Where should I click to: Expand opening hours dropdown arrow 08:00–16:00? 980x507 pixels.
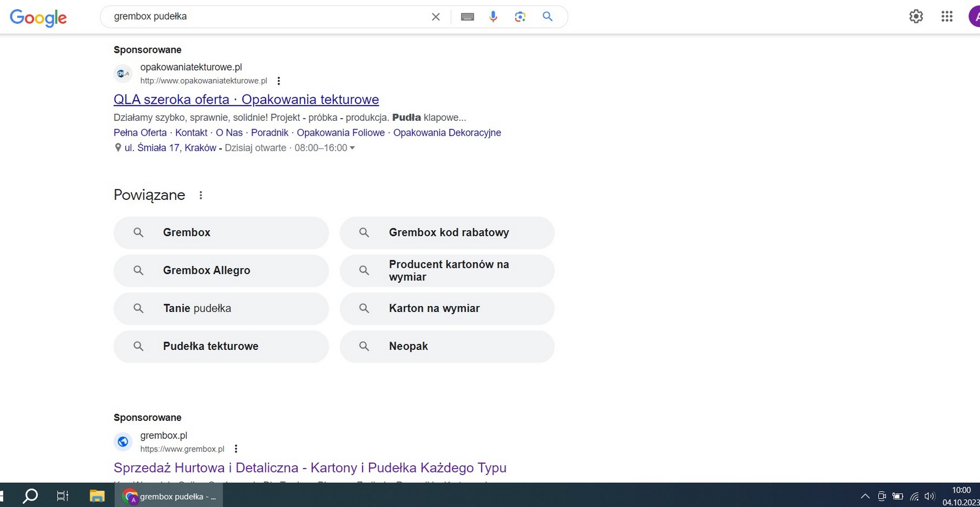coord(352,148)
